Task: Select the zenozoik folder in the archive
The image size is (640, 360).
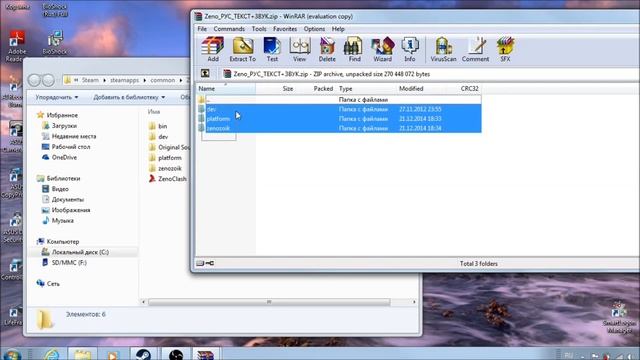Action: [x=339, y=128]
